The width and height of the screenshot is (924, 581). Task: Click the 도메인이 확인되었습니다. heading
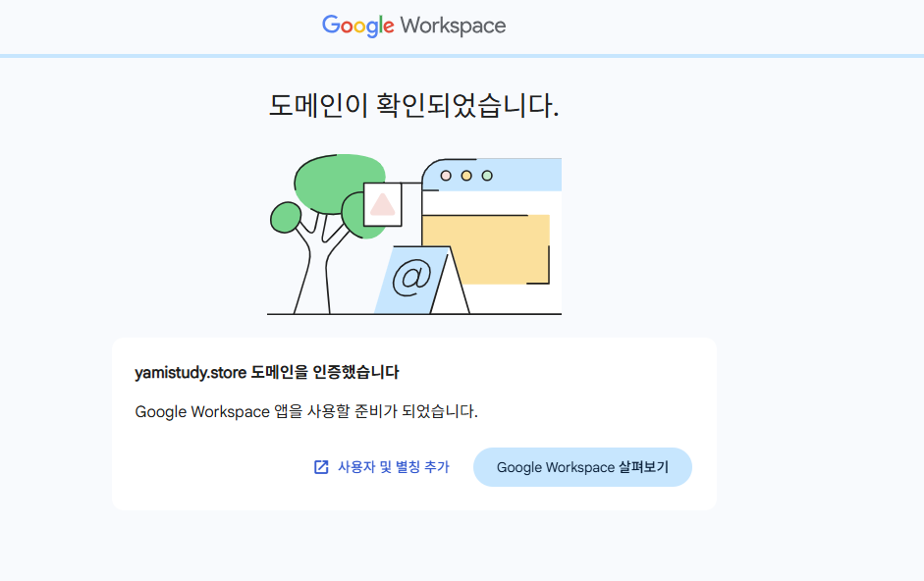413,105
